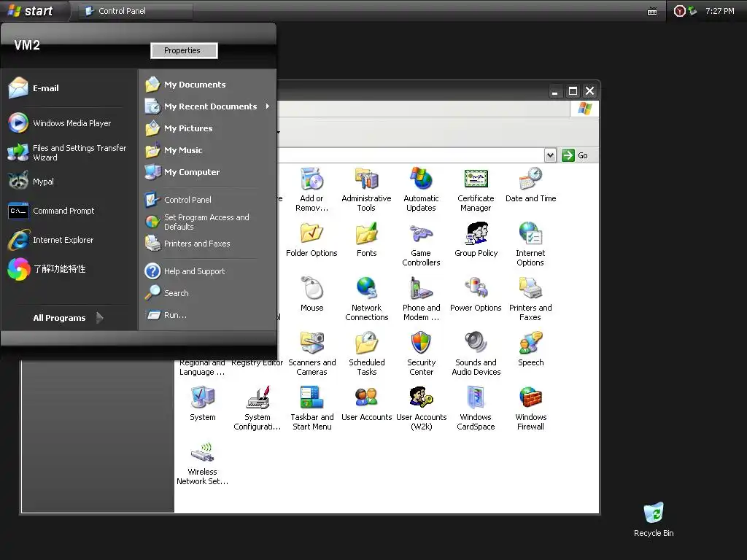The image size is (747, 560).
Task: Open the Fonts folder
Action: point(366,239)
